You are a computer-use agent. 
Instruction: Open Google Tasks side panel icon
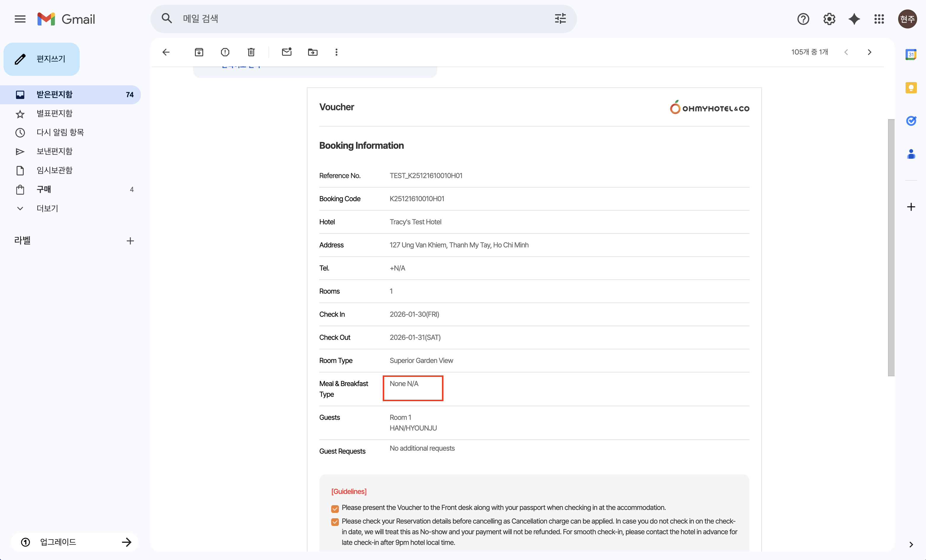click(911, 121)
